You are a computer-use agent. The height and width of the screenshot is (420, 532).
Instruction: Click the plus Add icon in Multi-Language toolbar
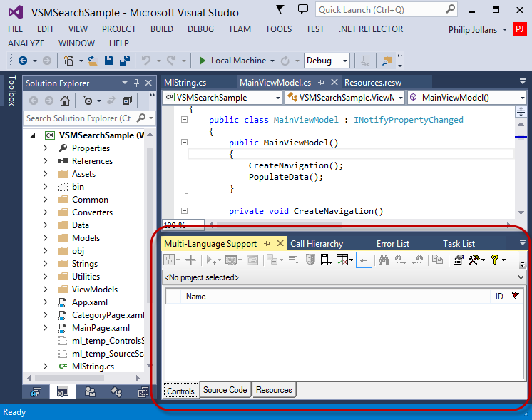pyautogui.click(x=190, y=260)
